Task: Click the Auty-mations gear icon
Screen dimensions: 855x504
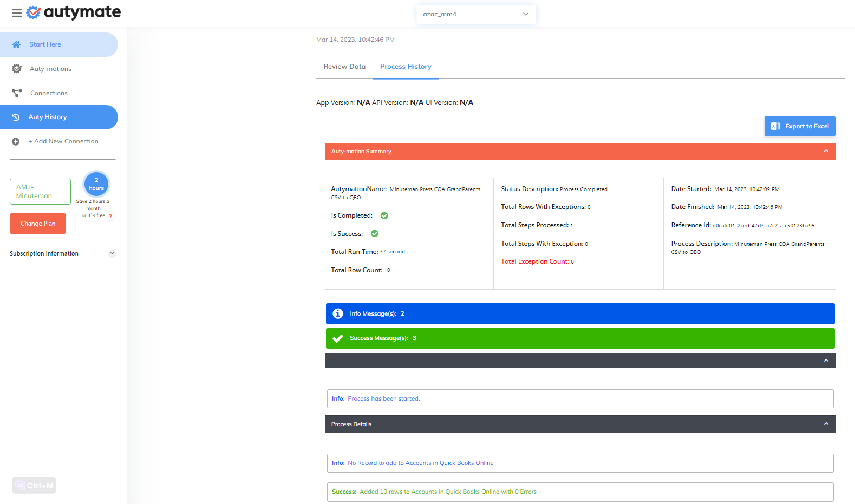Action: coord(17,69)
